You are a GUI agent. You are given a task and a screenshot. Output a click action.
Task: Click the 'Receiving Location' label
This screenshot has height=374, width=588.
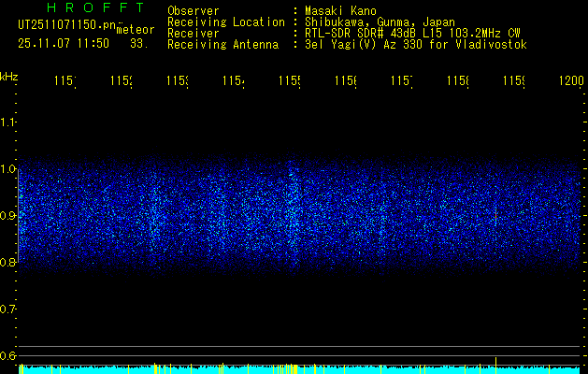click(x=226, y=22)
